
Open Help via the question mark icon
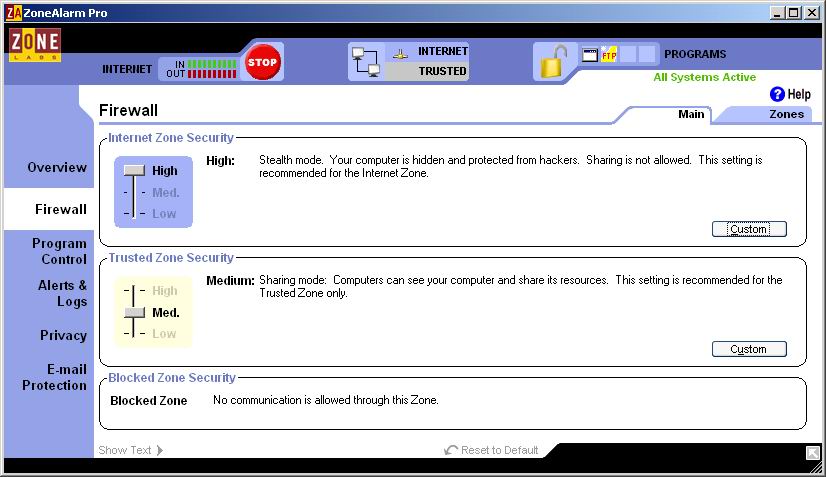[777, 94]
